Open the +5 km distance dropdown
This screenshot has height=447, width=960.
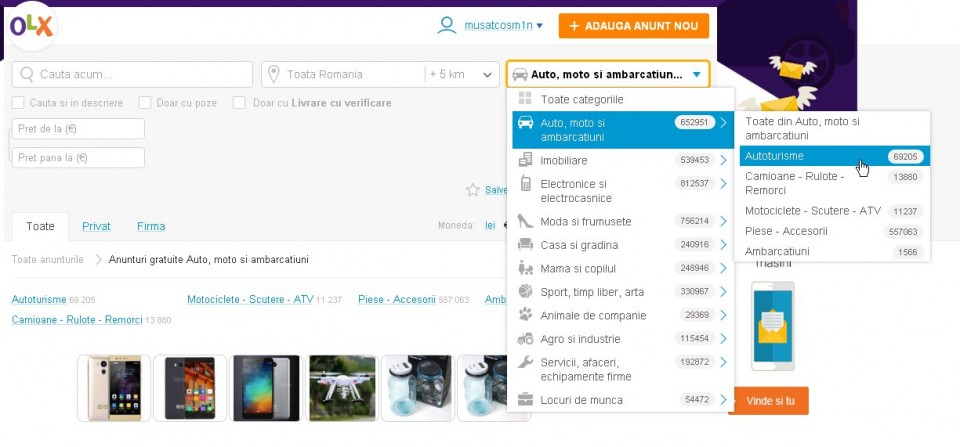[462, 74]
